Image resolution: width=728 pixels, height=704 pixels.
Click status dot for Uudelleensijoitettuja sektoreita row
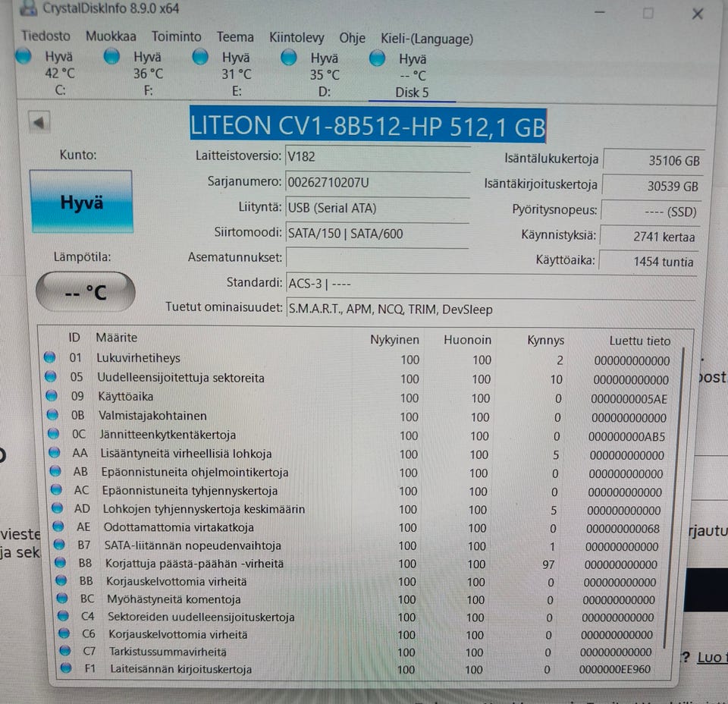coord(51,376)
